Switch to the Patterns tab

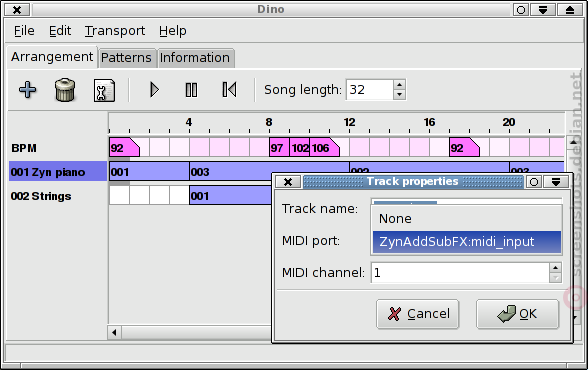coord(126,58)
